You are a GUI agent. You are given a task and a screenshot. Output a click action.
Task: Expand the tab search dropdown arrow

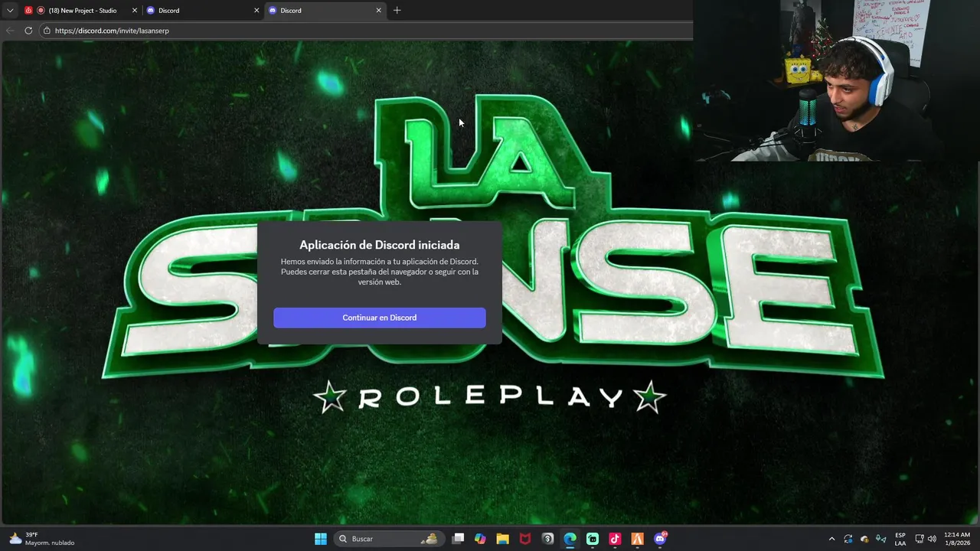point(10,11)
